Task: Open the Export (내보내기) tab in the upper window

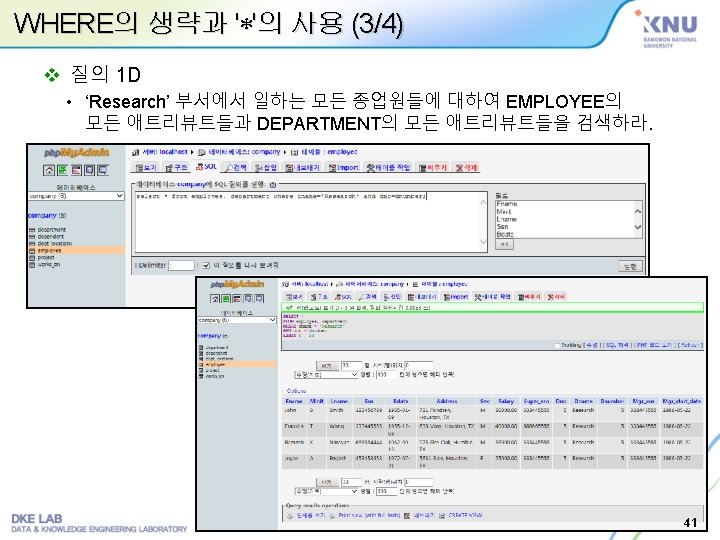Action: (x=302, y=168)
